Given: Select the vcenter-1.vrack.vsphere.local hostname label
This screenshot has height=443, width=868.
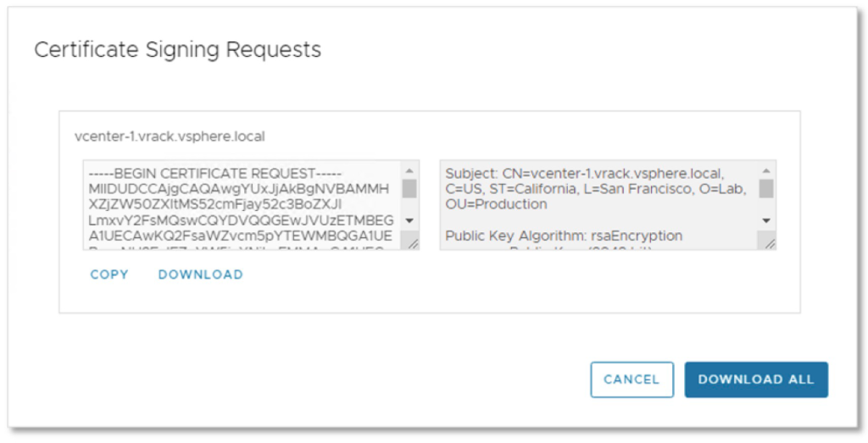Looking at the screenshot, I should 170,136.
